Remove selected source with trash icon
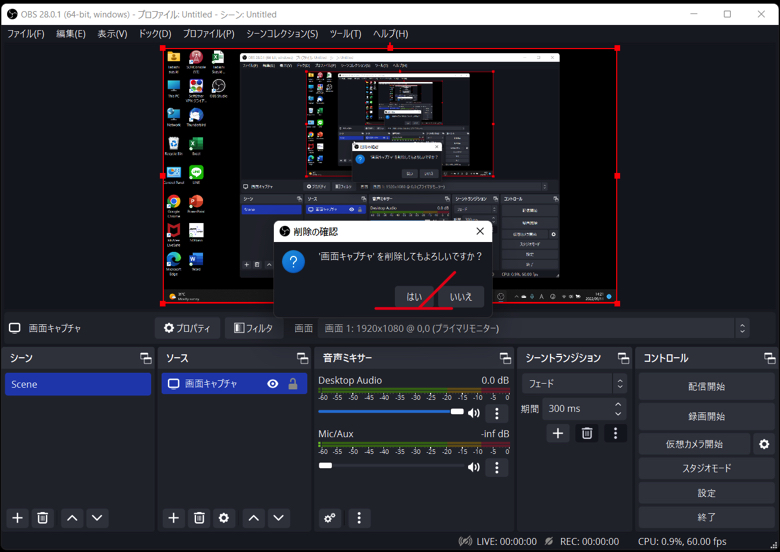Screen dimensions: 780x552 [x=199, y=518]
